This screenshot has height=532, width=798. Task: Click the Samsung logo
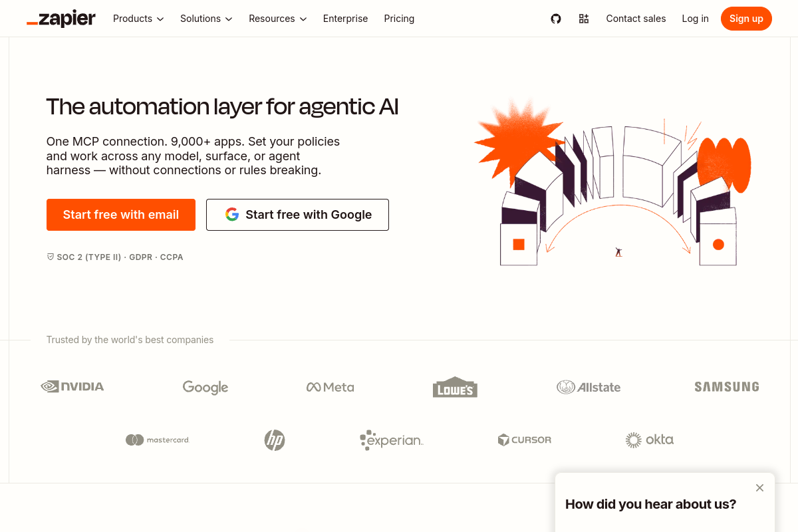[726, 386]
